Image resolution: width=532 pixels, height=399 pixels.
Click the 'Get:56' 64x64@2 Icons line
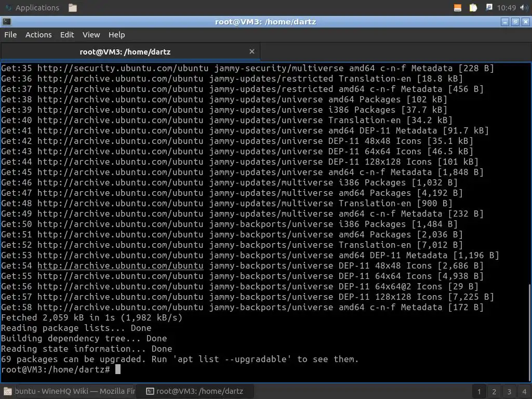pyautogui.click(x=240, y=287)
